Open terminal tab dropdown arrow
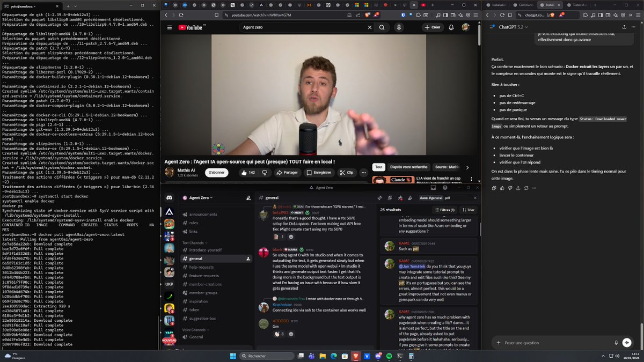 76,6
